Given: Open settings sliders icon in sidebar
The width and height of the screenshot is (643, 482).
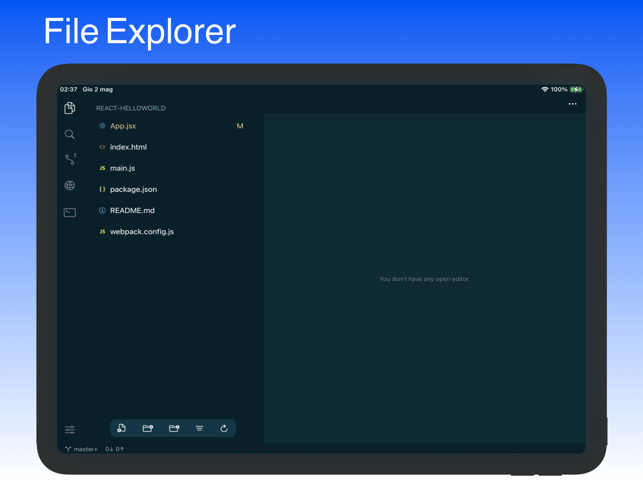Looking at the screenshot, I should pos(70,429).
